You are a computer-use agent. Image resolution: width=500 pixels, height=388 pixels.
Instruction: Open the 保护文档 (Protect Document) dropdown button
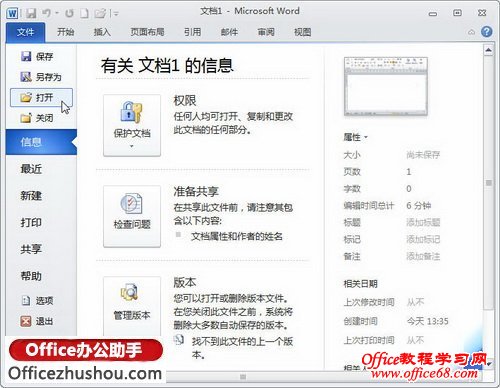point(132,125)
